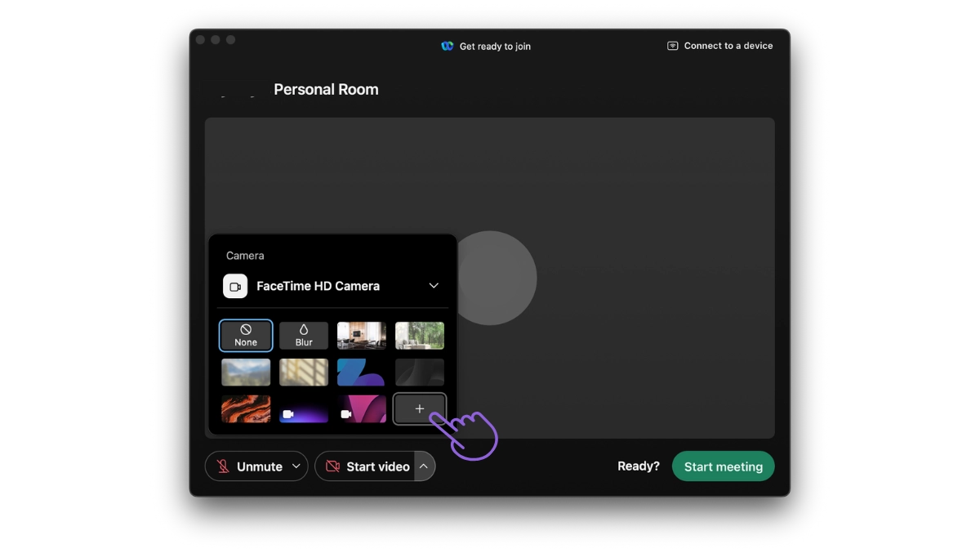Screen dimensions: 980x553
Task: Click the camera icon beside FaceTime HD Camera
Action: [234, 286]
